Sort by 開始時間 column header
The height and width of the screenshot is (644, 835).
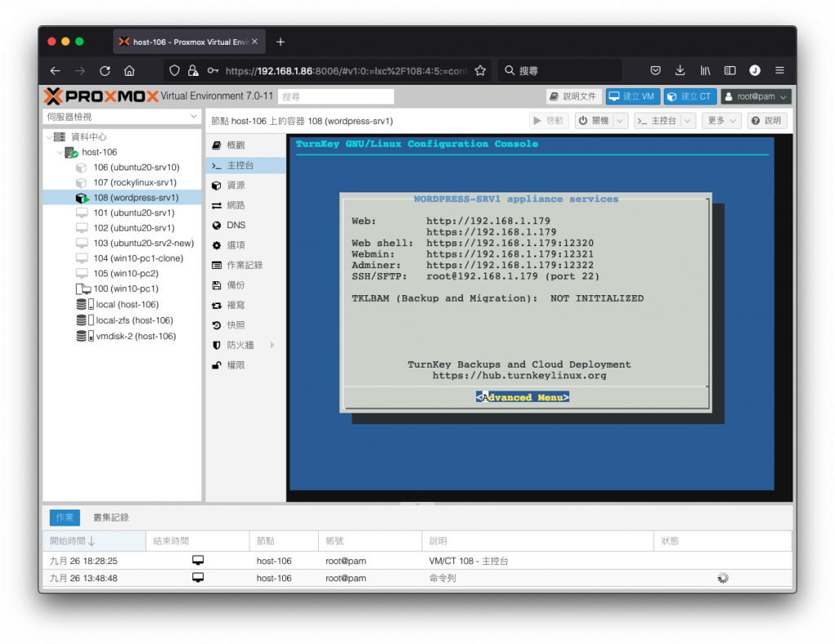click(95, 541)
